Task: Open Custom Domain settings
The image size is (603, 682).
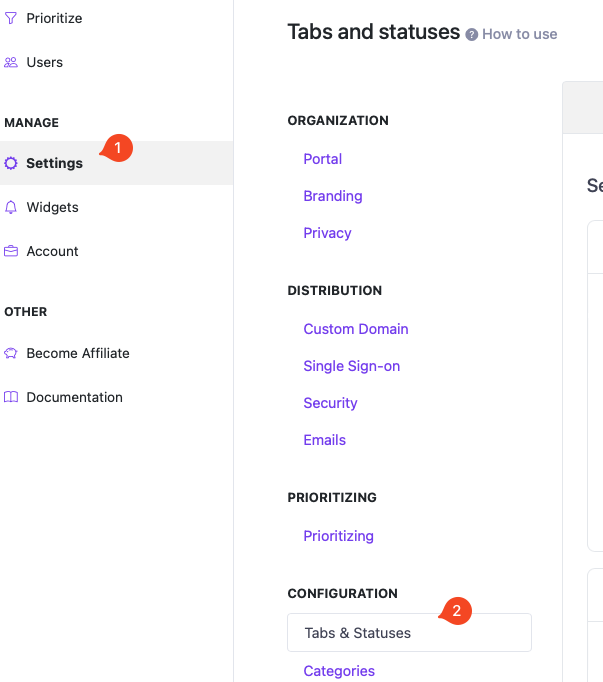Action: coord(355,329)
